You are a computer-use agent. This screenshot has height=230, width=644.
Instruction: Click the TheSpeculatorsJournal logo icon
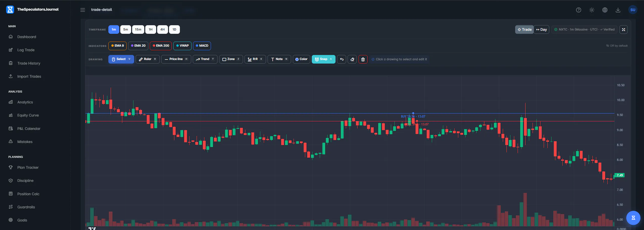10,10
